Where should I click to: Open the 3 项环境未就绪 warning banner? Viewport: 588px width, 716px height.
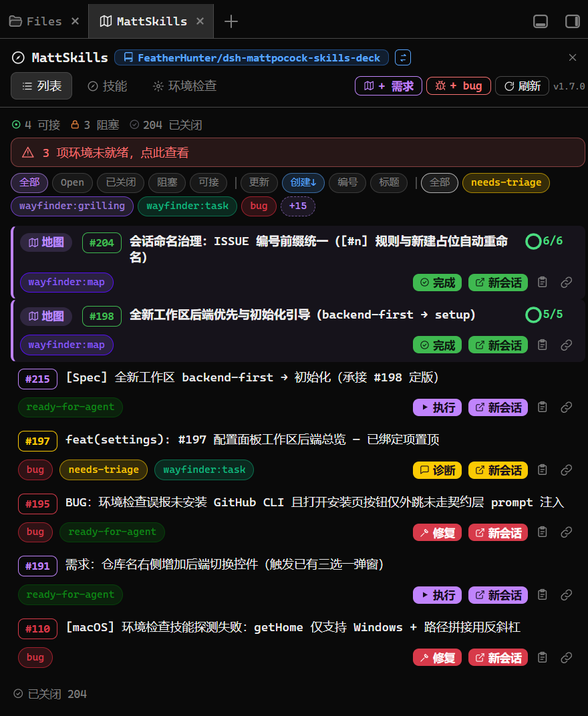(298, 152)
